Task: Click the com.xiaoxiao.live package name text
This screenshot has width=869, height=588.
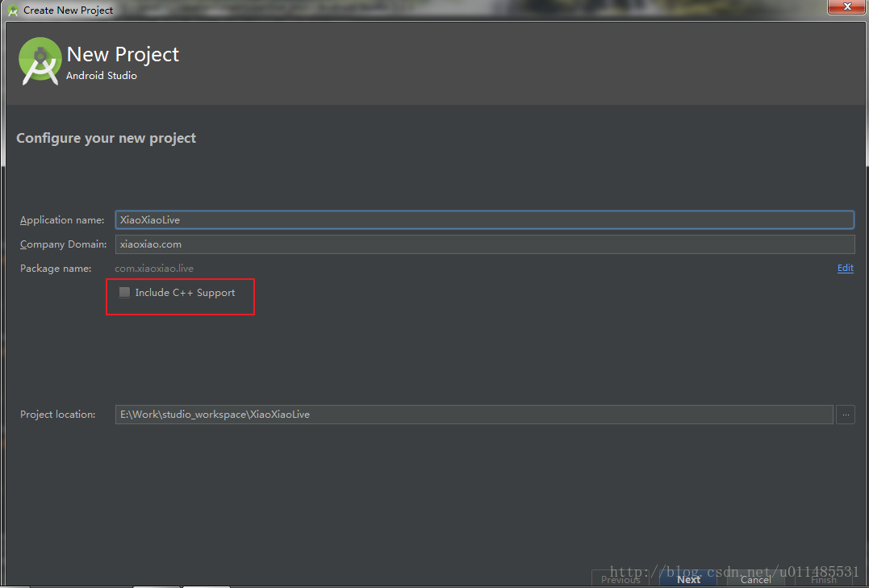Action: click(154, 269)
